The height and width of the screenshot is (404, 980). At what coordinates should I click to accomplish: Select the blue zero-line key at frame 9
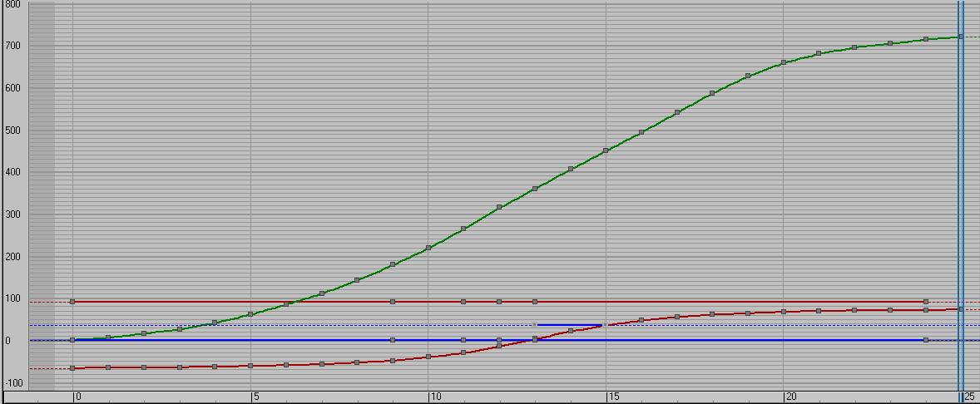coord(393,340)
